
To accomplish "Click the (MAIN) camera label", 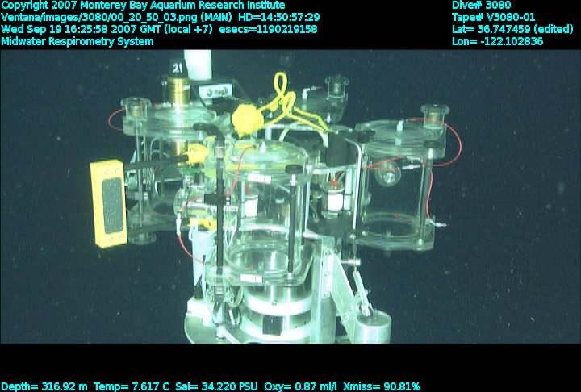I will 218,18.
